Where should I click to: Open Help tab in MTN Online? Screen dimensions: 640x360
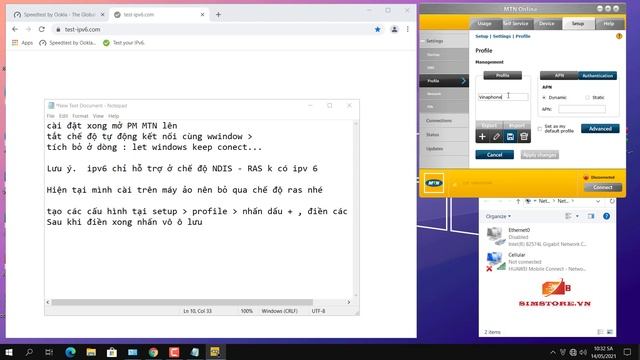(x=609, y=24)
